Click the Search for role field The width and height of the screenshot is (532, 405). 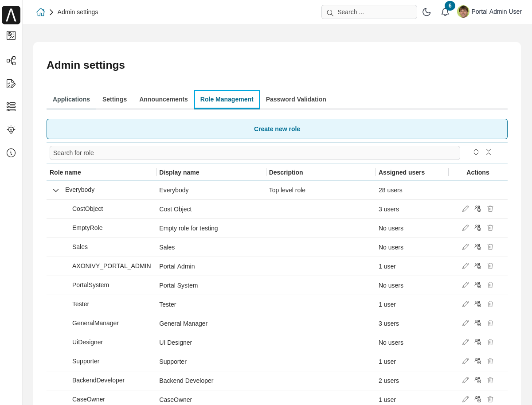255,153
